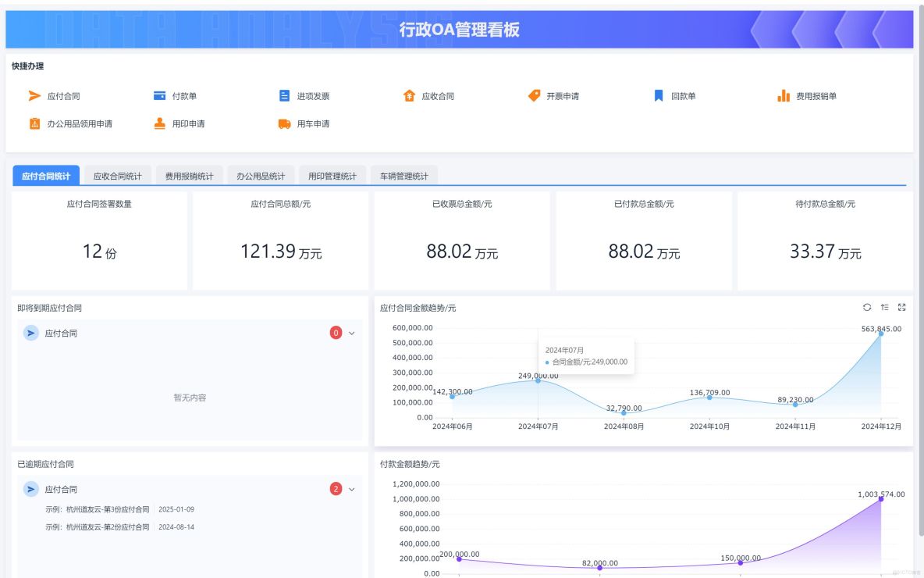Image resolution: width=924 pixels, height=578 pixels.
Task: Open 用车申请 truck icon
Action: click(284, 123)
